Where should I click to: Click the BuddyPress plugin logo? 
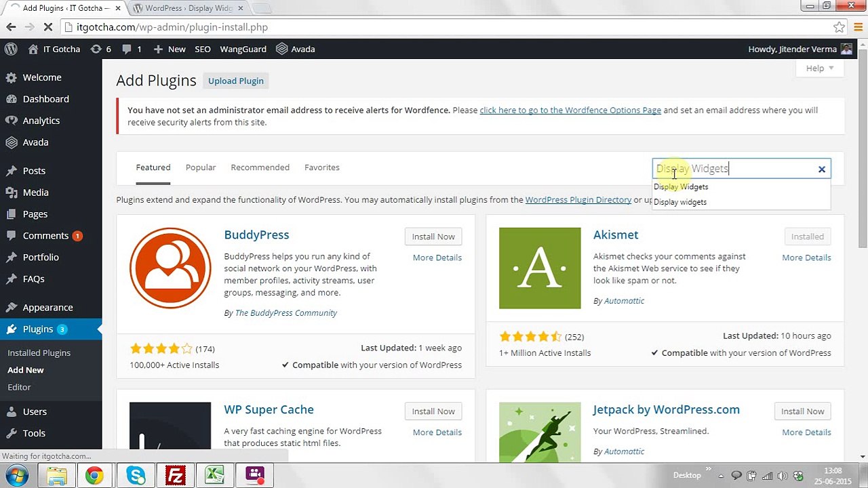pyautogui.click(x=170, y=268)
